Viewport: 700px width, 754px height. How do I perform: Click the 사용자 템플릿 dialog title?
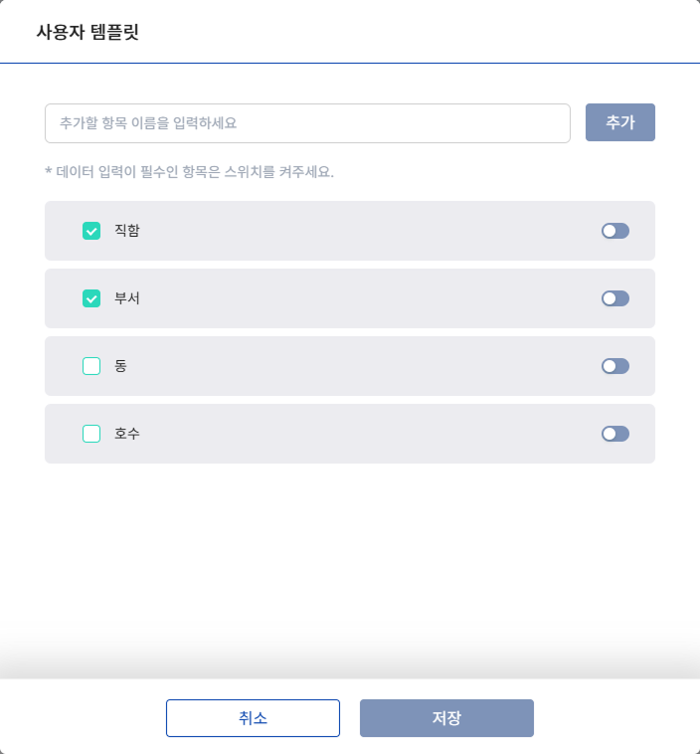(87, 32)
